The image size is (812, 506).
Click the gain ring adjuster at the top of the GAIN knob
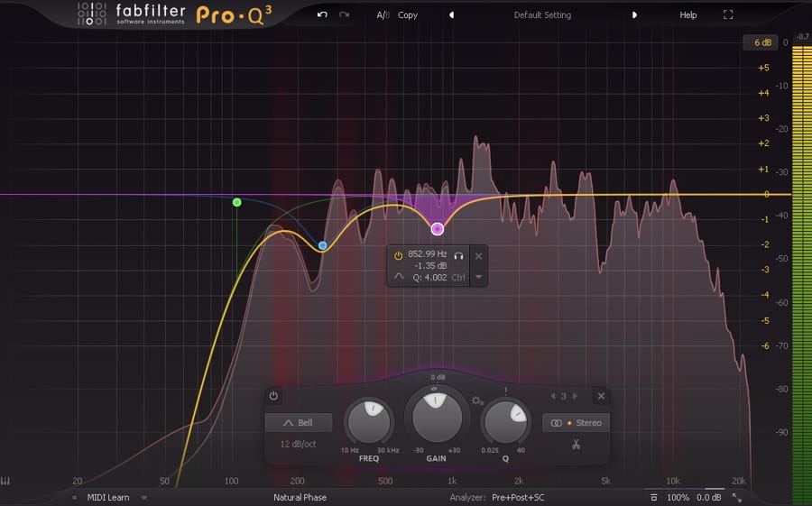pos(434,389)
